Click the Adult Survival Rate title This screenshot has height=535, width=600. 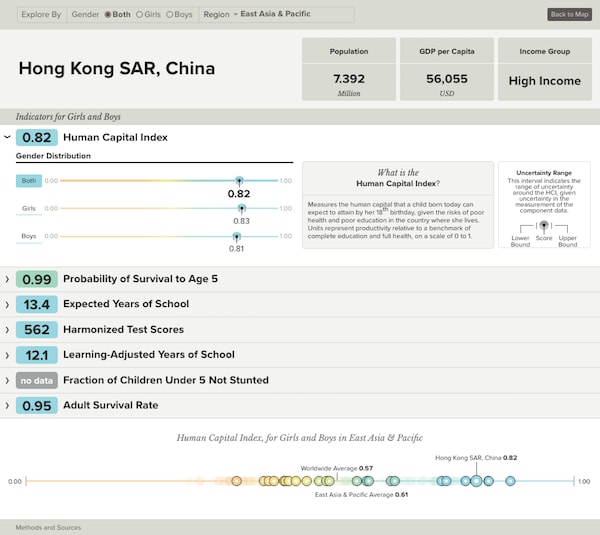[111, 405]
